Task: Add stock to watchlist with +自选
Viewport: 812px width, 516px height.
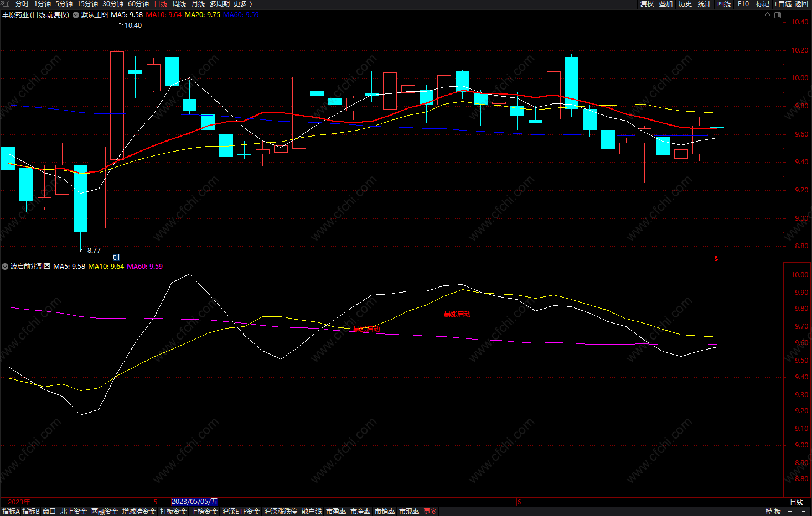Action: pyautogui.click(x=783, y=4)
